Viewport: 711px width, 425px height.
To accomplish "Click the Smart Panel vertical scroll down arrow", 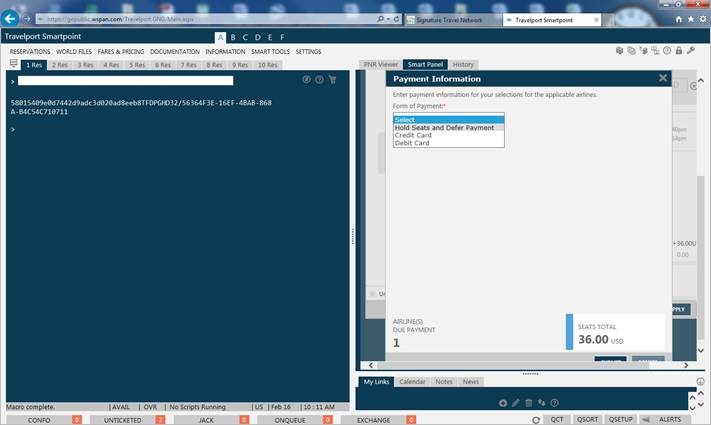I will point(701,351).
